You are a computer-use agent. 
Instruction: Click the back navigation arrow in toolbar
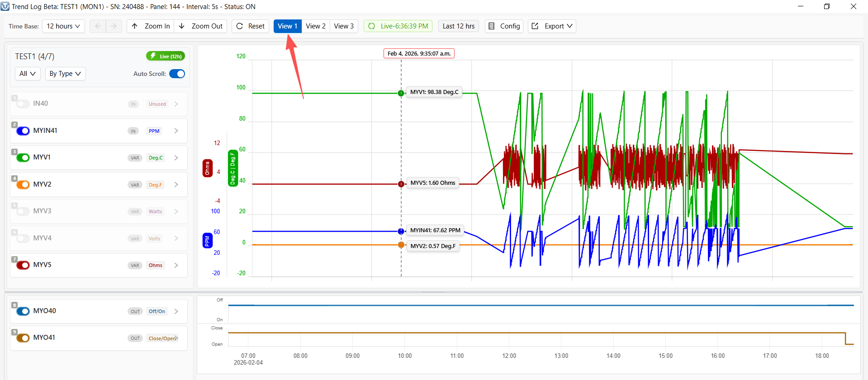(98, 26)
